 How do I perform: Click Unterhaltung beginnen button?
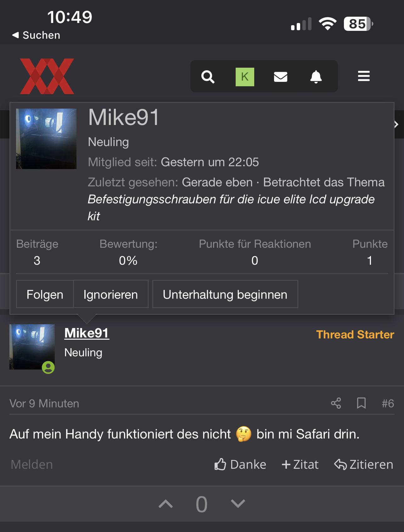click(x=225, y=294)
